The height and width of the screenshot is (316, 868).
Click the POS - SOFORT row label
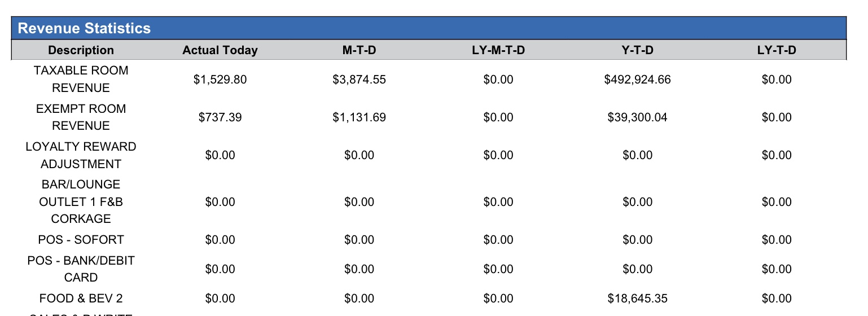pos(81,240)
